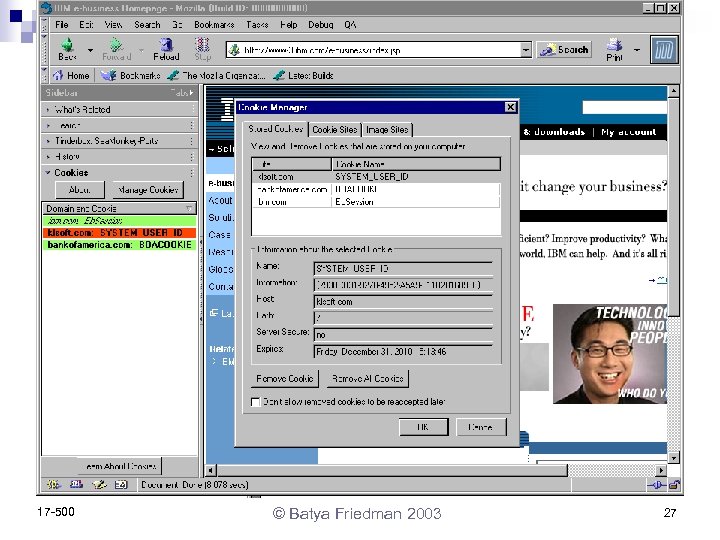Switch to the Image Sites tab
Screen dimensions: 720x540
tap(387, 130)
